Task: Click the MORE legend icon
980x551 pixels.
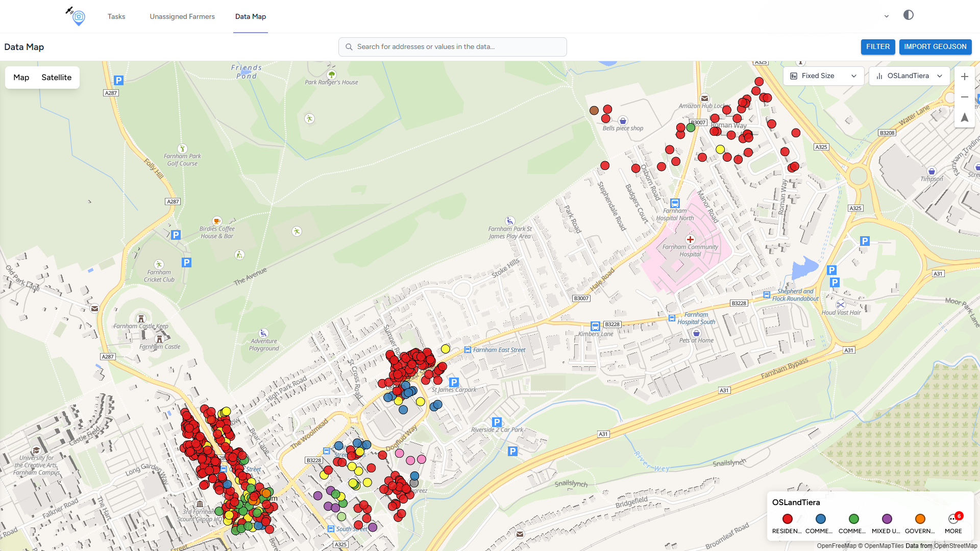Action: coord(953,519)
